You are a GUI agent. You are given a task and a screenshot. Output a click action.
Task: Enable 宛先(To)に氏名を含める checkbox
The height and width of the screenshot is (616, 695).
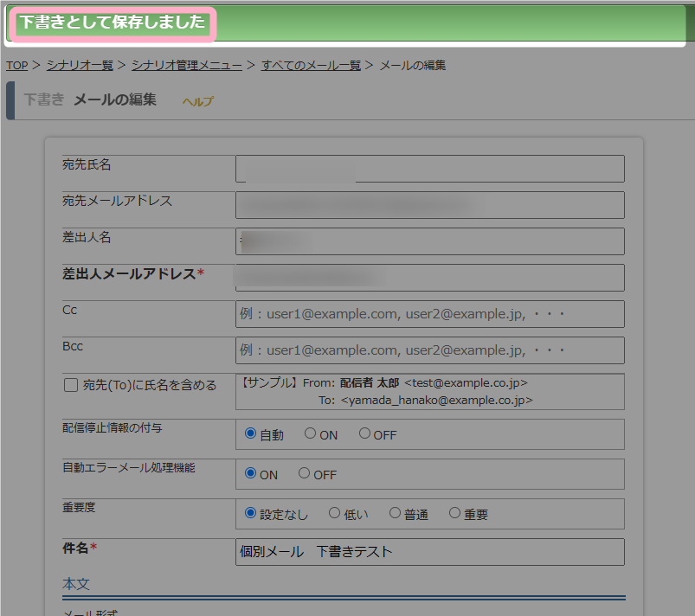71,385
